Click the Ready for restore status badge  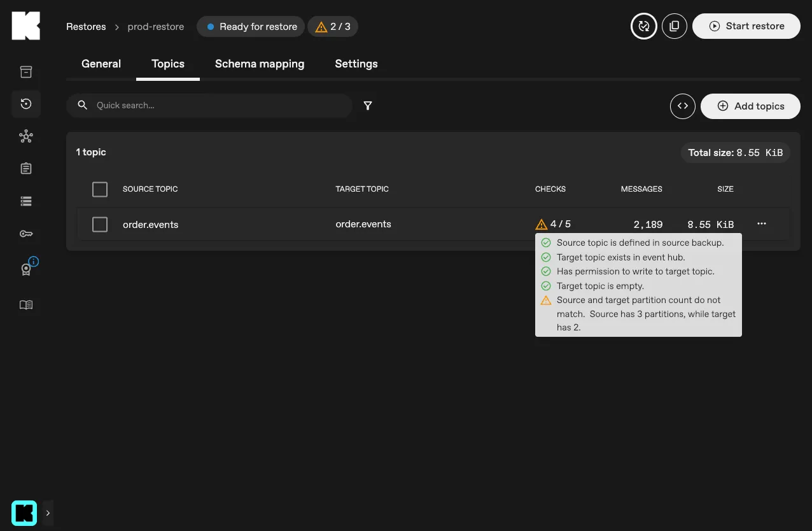[x=251, y=27]
